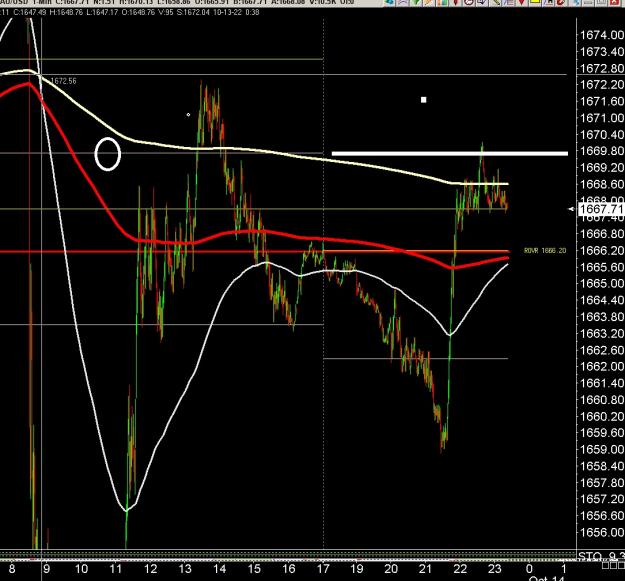Click the 1671.60 price axis label

[x=601, y=101]
